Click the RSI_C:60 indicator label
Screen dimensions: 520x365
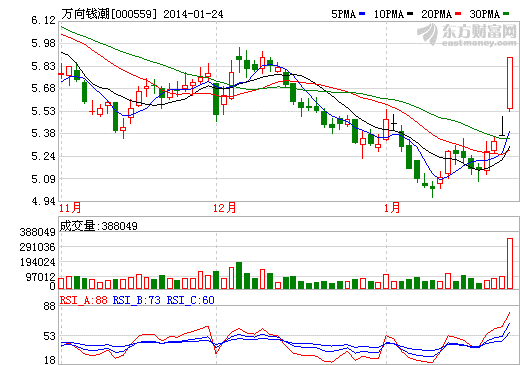[x=191, y=300]
